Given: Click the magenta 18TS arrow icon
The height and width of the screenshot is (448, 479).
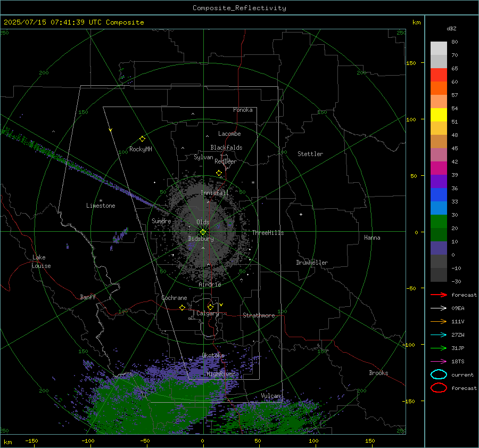Looking at the screenshot, I should pyautogui.click(x=439, y=362).
